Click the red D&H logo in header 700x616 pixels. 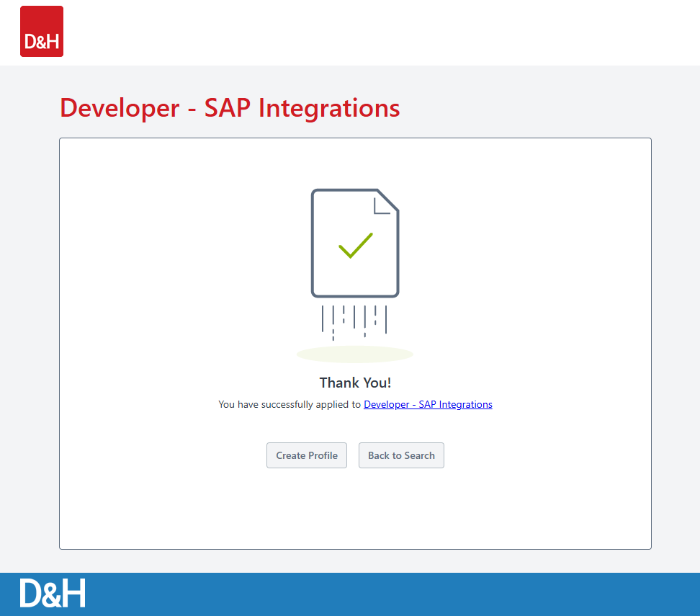[x=42, y=32]
